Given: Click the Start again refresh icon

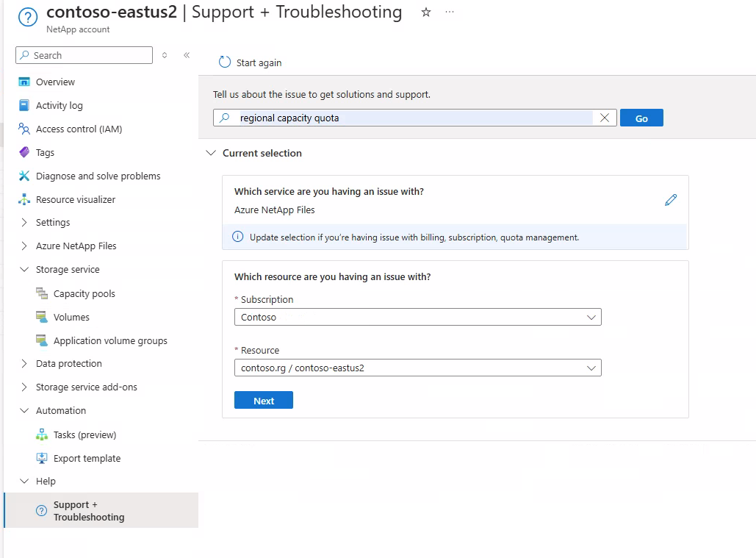Looking at the screenshot, I should (225, 62).
